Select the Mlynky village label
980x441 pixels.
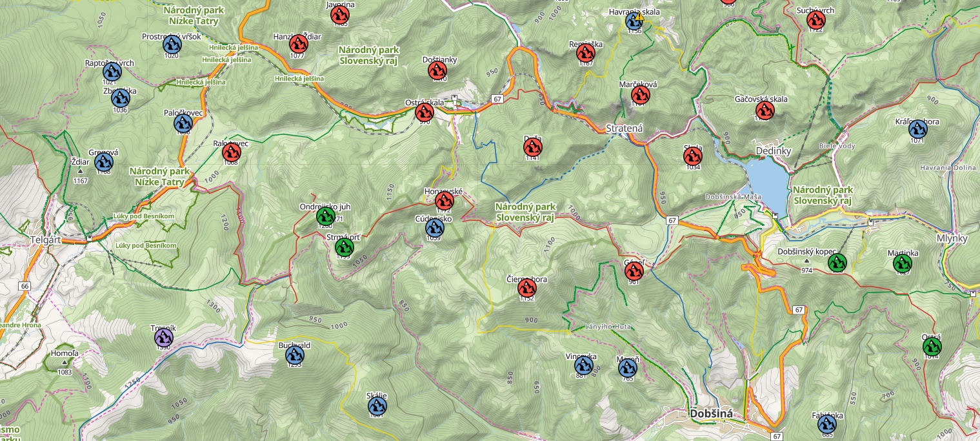(952, 238)
